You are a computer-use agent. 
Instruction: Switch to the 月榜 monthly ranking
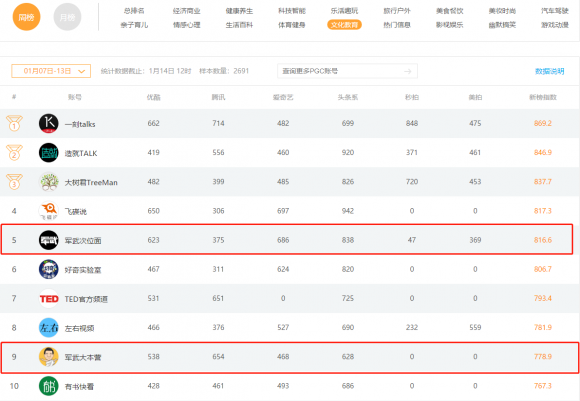(67, 17)
